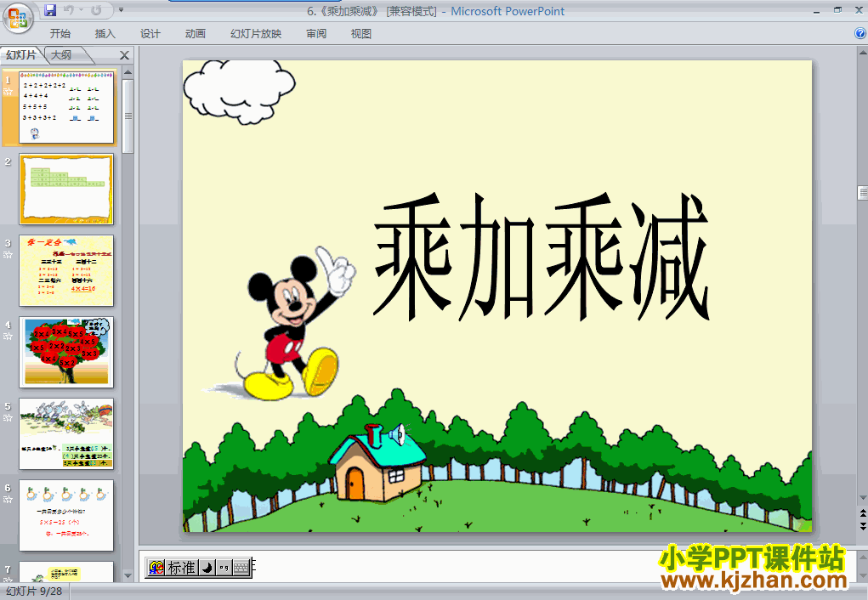Toggle Chinese punctuation icon in IME bar
The width and height of the screenshot is (868, 600).
[224, 568]
